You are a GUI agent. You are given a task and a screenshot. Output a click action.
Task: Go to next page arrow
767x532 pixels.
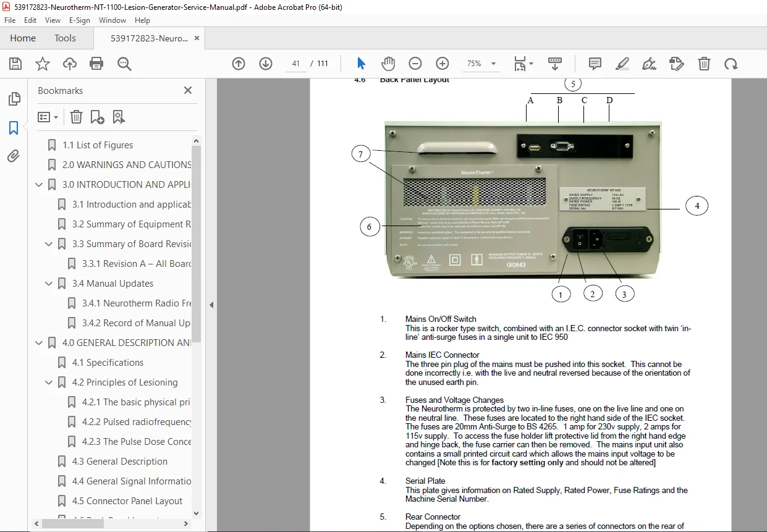pos(266,64)
